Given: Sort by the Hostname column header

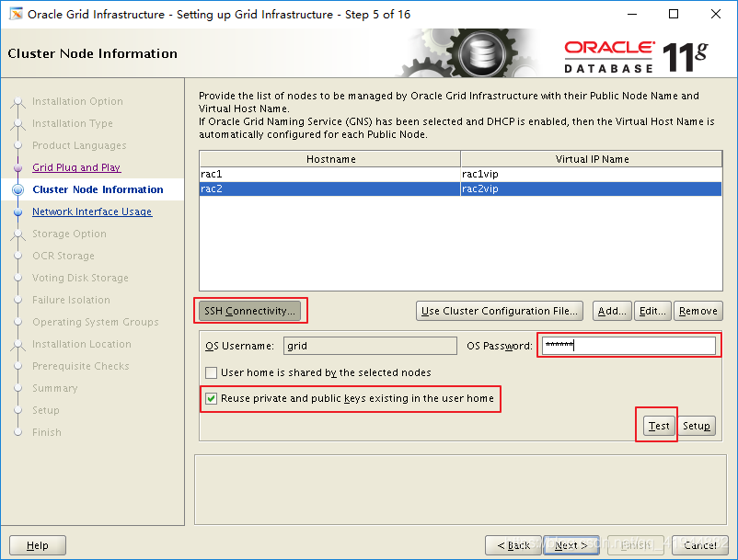Looking at the screenshot, I should pyautogui.click(x=330, y=159).
